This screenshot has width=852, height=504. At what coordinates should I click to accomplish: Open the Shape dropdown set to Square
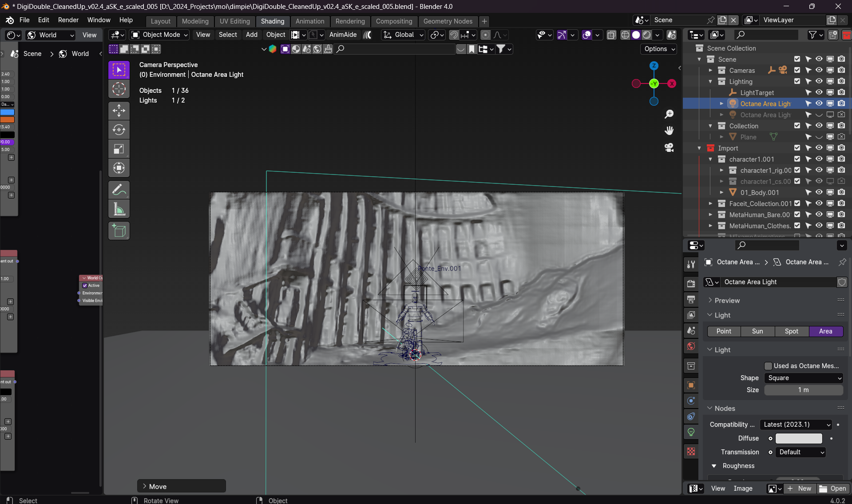click(x=804, y=378)
